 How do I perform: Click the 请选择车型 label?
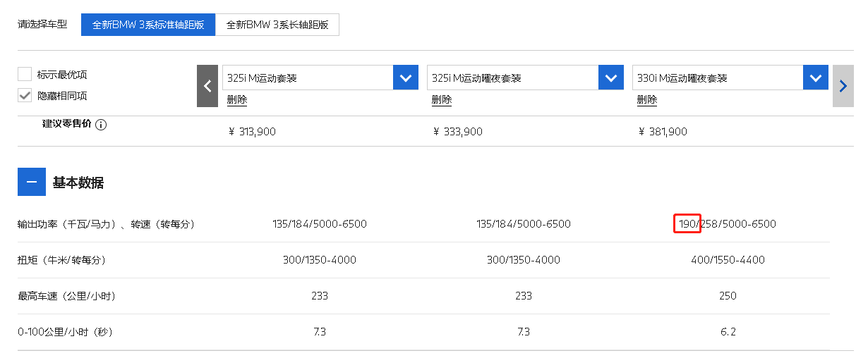click(x=42, y=24)
